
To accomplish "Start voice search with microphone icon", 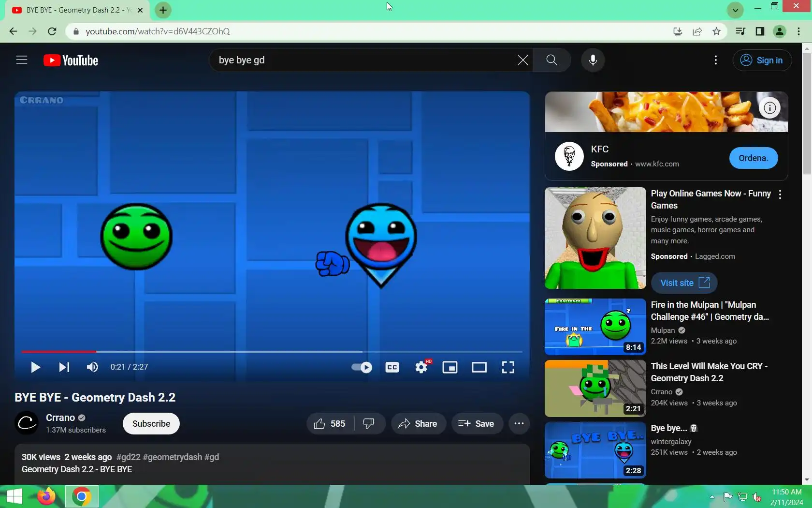I will (x=593, y=60).
